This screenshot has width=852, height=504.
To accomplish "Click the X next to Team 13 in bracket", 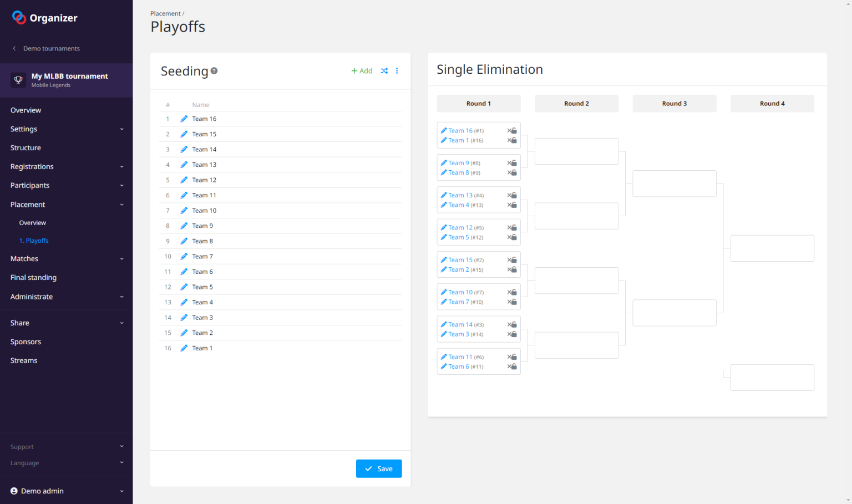I will 509,195.
